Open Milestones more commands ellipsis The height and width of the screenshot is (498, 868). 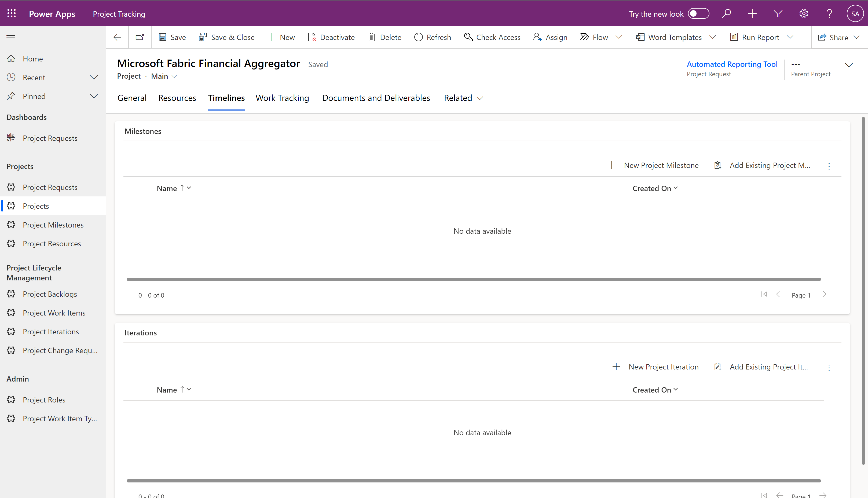tap(829, 166)
